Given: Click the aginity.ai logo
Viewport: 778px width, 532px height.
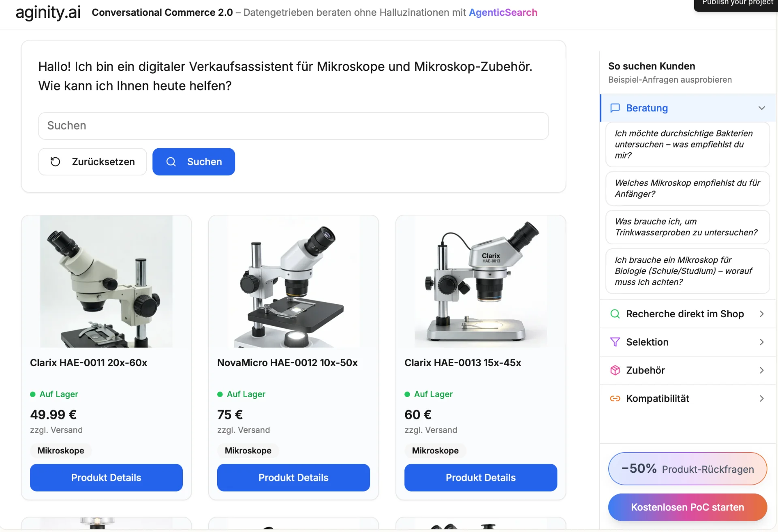Looking at the screenshot, I should tap(48, 13).
